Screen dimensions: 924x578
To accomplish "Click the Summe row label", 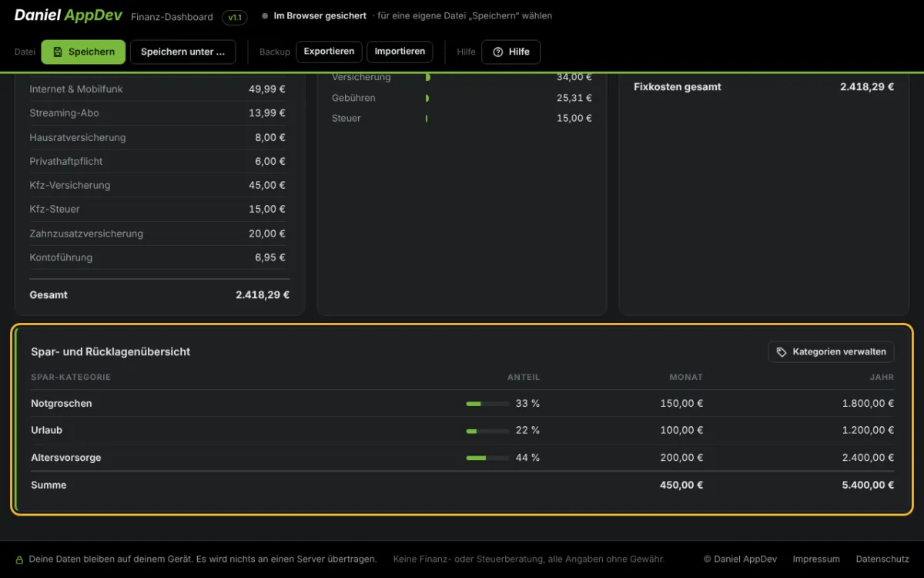I will pos(49,485).
